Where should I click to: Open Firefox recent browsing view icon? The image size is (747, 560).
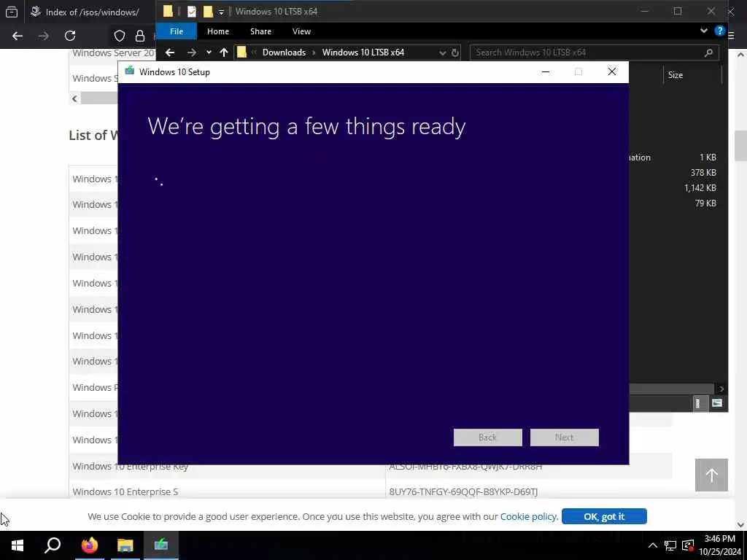coord(12,12)
